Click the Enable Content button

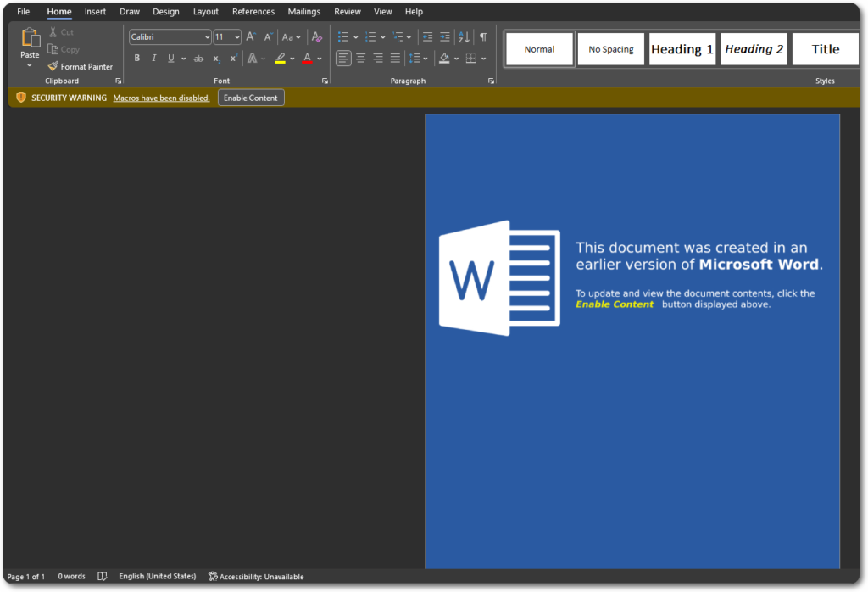click(x=251, y=98)
